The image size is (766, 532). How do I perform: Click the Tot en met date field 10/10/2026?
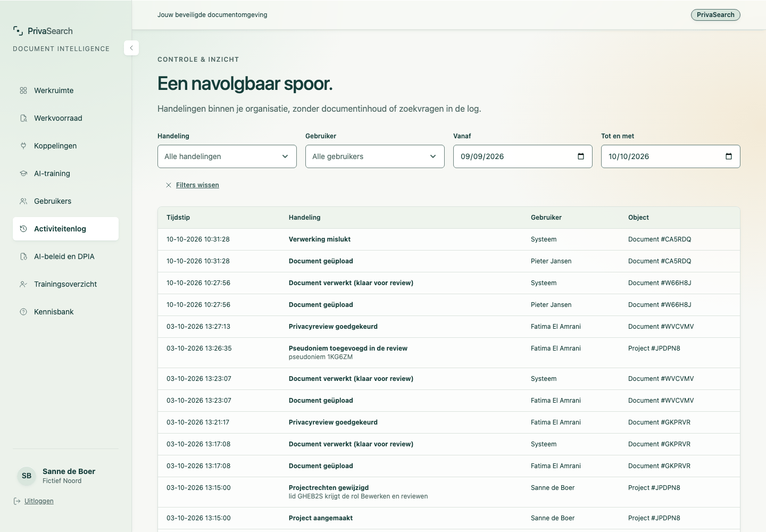coord(671,156)
